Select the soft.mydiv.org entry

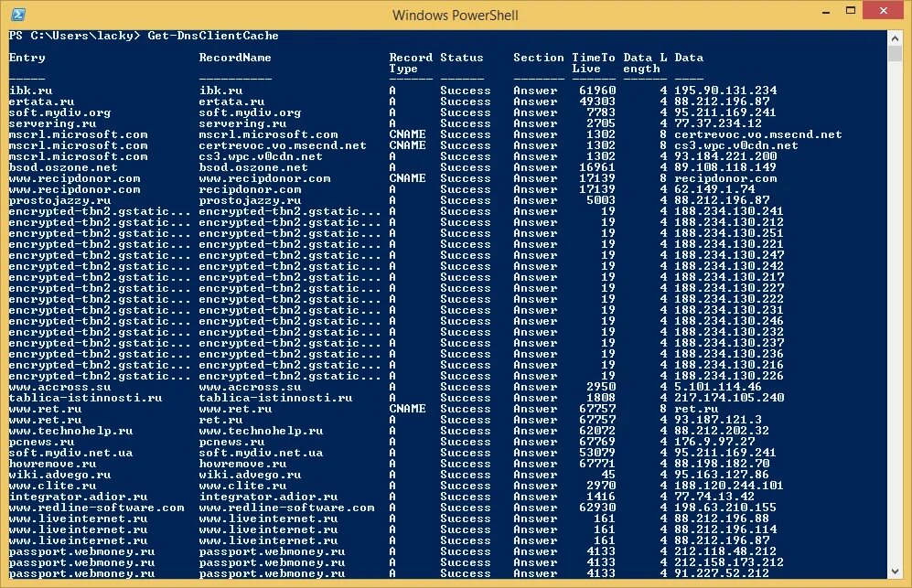tap(59, 112)
